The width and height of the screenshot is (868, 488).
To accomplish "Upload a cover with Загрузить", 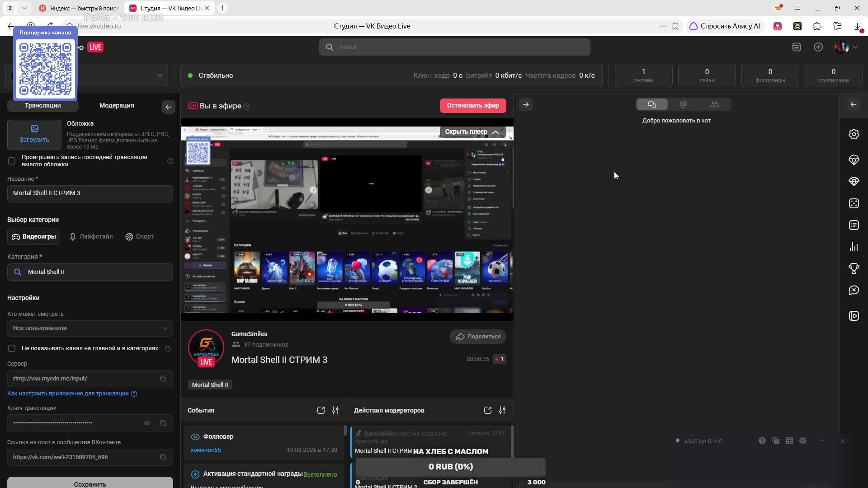I will click(34, 135).
